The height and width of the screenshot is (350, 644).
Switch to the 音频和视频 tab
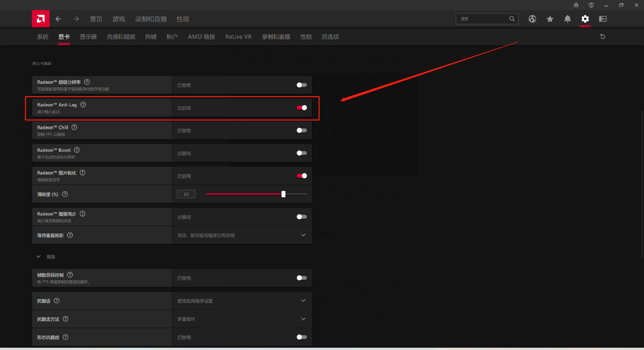[121, 37]
